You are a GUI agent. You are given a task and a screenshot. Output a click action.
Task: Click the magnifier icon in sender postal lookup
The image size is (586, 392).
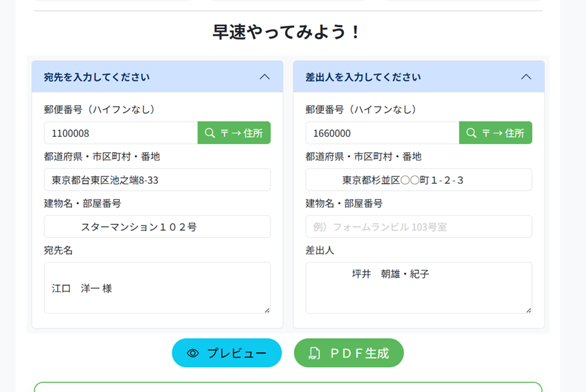[x=471, y=133]
